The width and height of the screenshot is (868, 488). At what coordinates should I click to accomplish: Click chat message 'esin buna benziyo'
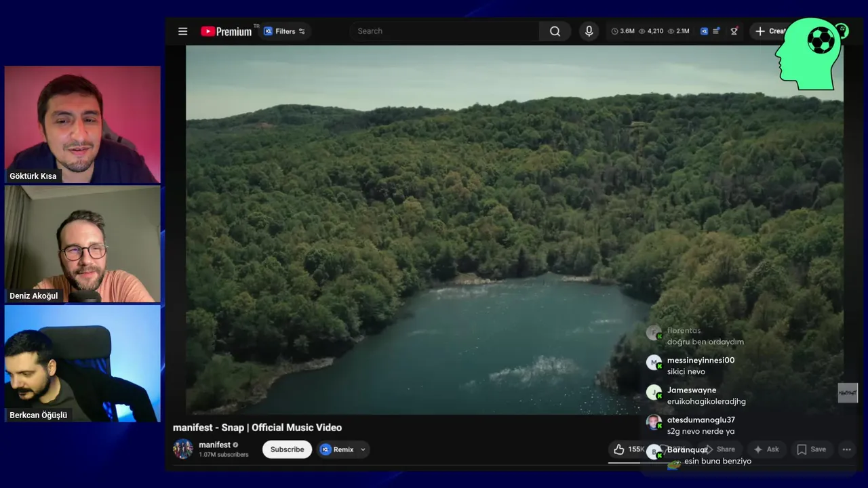click(x=717, y=462)
